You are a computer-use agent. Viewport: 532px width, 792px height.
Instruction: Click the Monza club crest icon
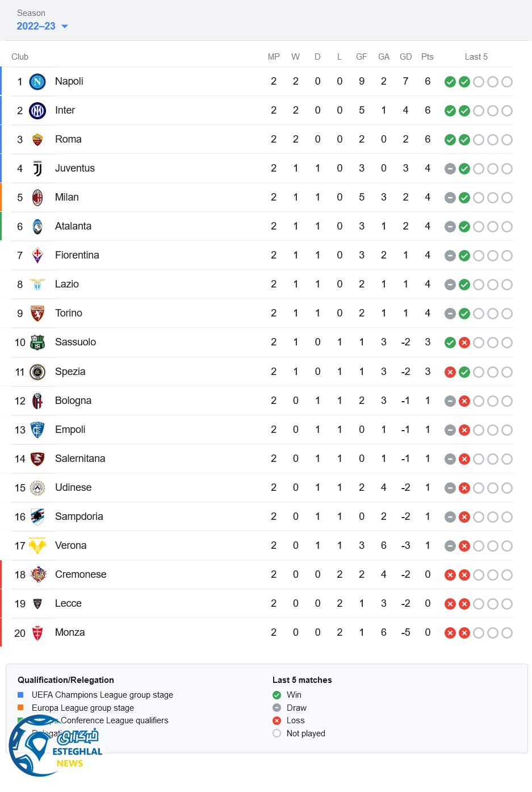coord(37,633)
